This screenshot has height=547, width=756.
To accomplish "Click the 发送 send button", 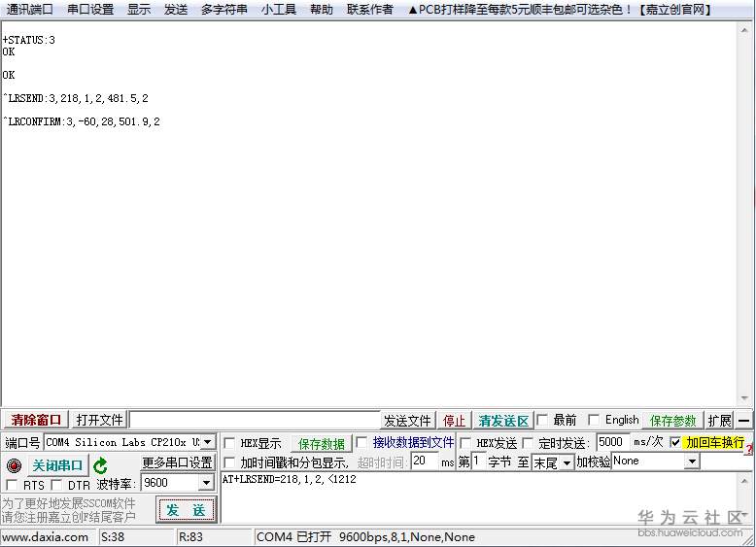I will 186,510.
